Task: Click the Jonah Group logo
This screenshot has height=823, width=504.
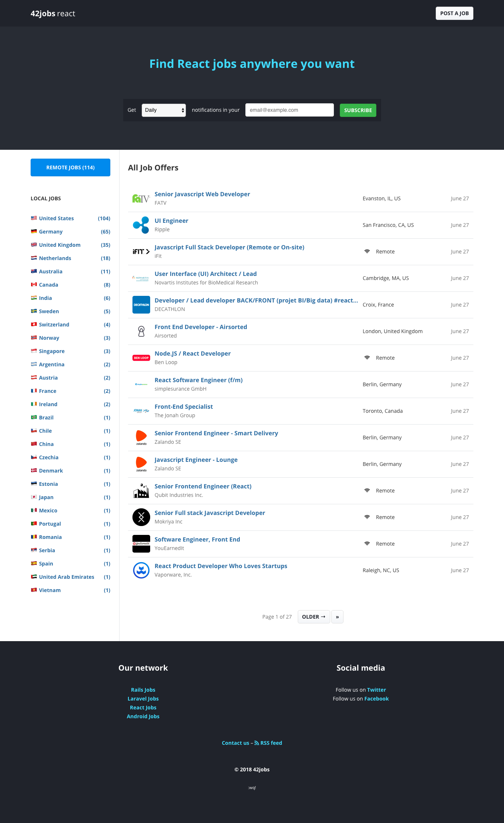Action: point(141,411)
